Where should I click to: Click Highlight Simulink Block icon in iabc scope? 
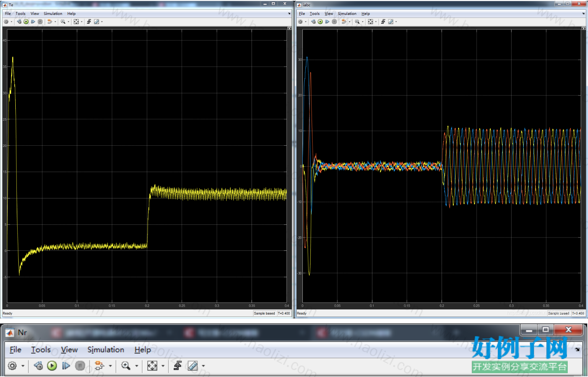pos(344,22)
